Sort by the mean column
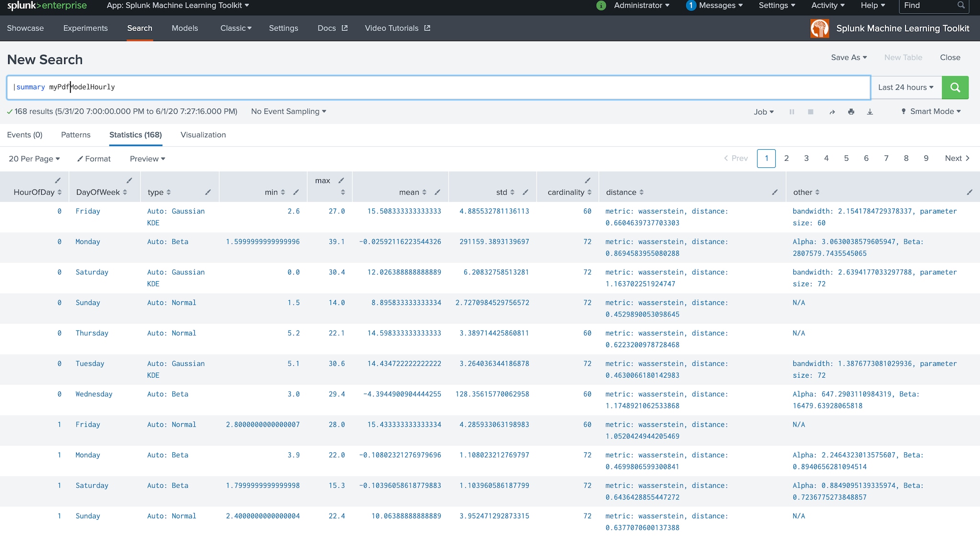Image resolution: width=980 pixels, height=536 pixels. 409,192
